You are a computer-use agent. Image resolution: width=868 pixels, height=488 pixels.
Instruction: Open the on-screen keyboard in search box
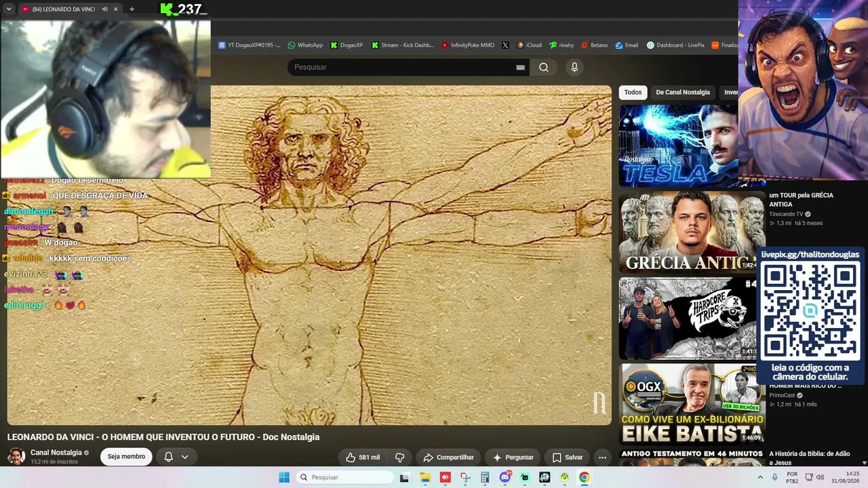coord(520,67)
